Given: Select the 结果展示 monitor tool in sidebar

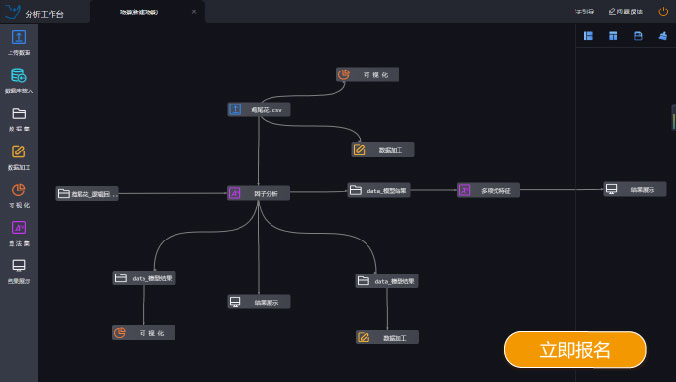Looking at the screenshot, I should (19, 271).
